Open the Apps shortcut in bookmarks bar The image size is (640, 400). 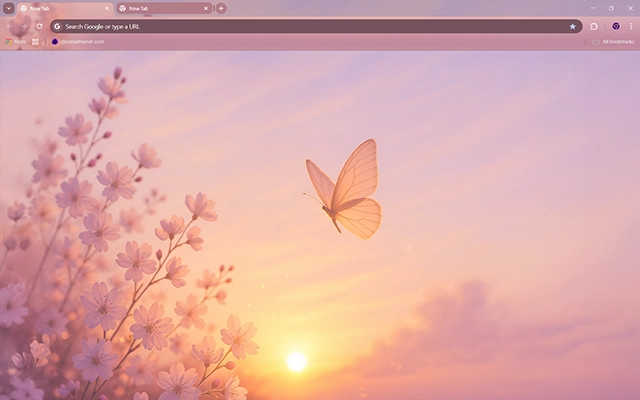pos(16,42)
